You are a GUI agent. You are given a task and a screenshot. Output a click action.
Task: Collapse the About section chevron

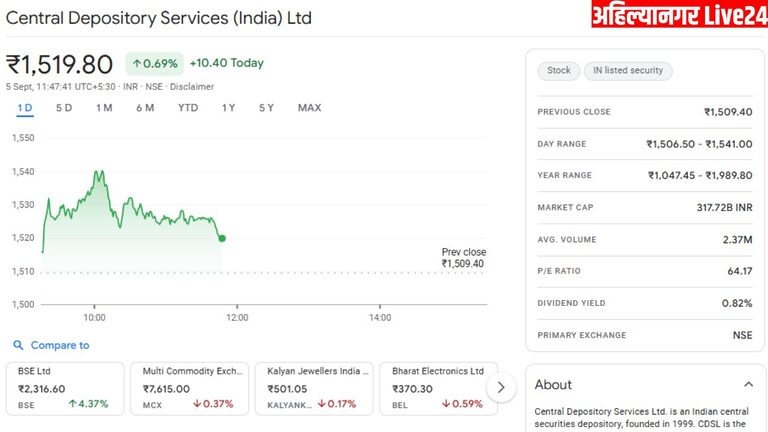click(747, 384)
